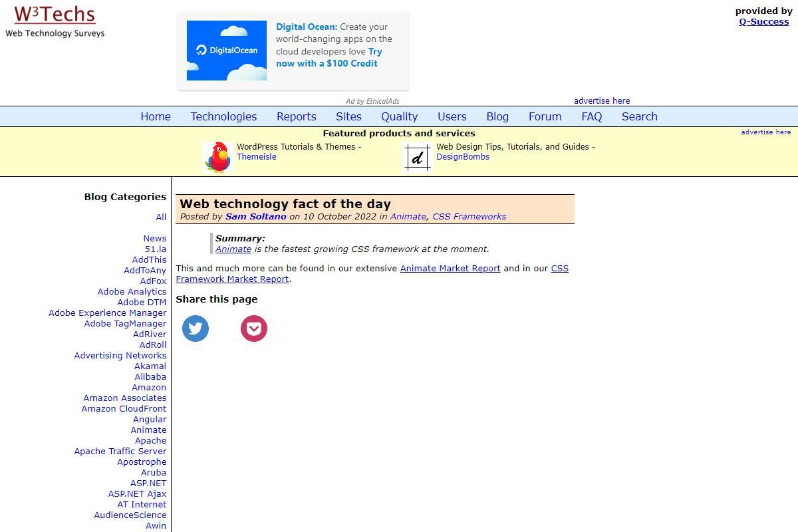
Task: Open the Reports menu item
Action: click(x=297, y=116)
